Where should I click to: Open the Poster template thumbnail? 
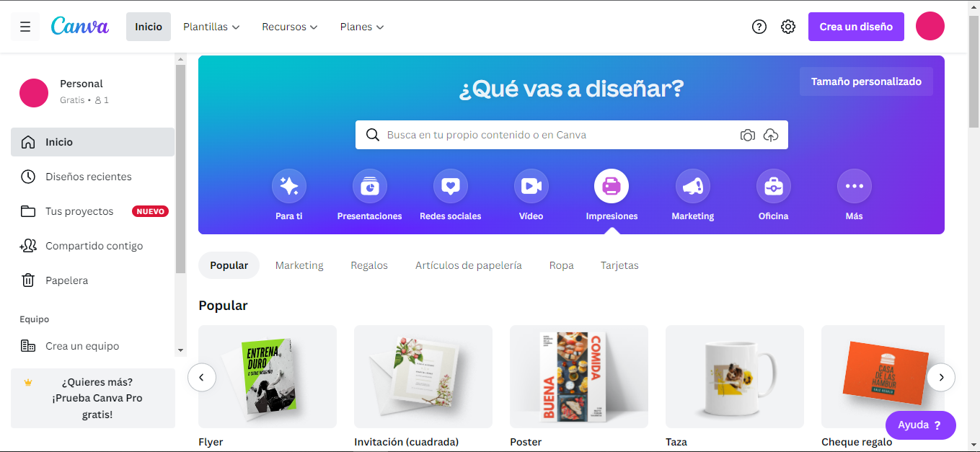[x=579, y=377]
